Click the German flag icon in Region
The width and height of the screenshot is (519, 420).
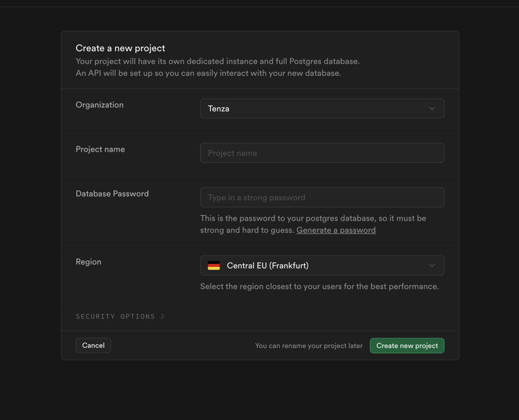pyautogui.click(x=214, y=266)
